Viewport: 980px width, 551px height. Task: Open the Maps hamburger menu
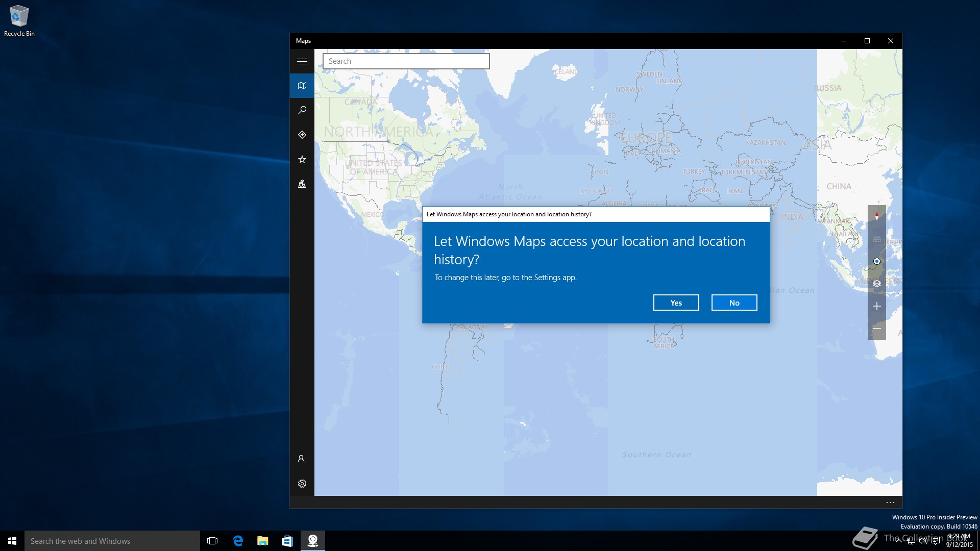pyautogui.click(x=302, y=61)
